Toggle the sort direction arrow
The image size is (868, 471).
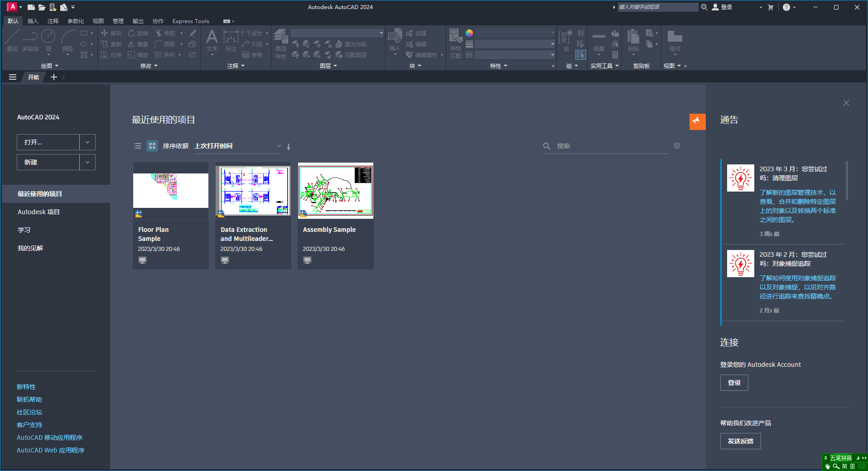(x=289, y=146)
